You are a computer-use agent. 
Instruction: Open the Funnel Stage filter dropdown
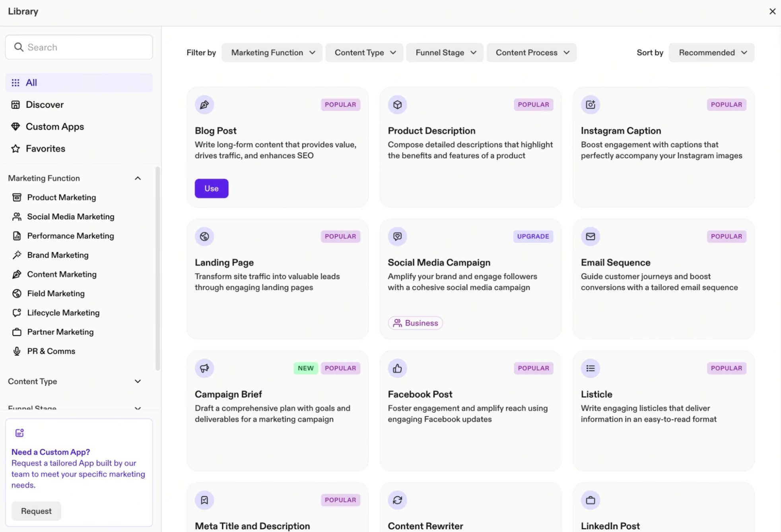click(x=445, y=52)
